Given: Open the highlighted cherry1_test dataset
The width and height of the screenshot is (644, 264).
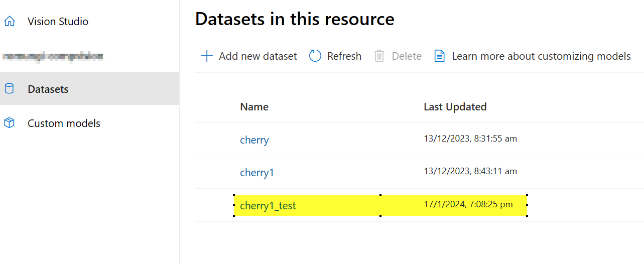Looking at the screenshot, I should coord(268,206).
